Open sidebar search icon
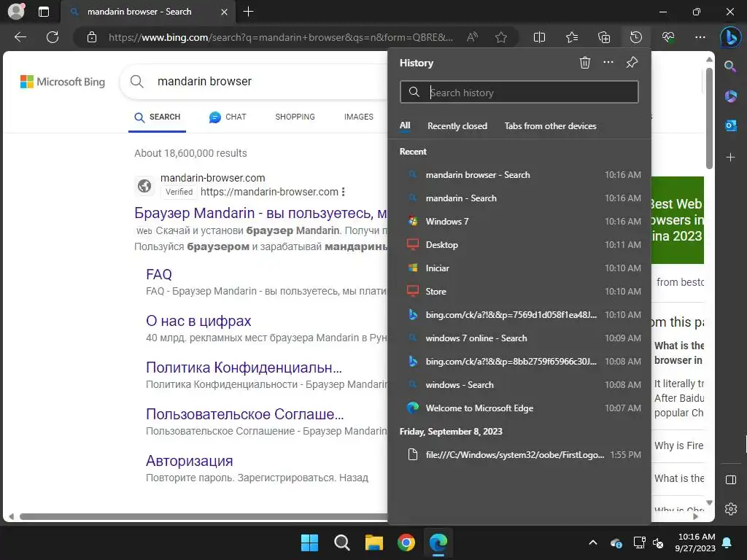This screenshot has height=560, width=747. coord(730,66)
